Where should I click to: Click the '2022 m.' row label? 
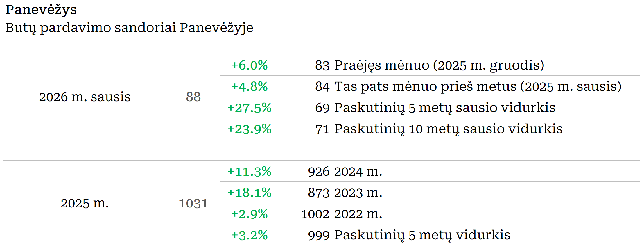358,214
